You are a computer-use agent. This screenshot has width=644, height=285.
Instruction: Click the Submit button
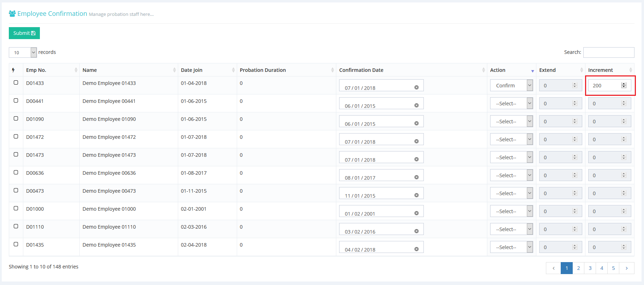point(24,33)
